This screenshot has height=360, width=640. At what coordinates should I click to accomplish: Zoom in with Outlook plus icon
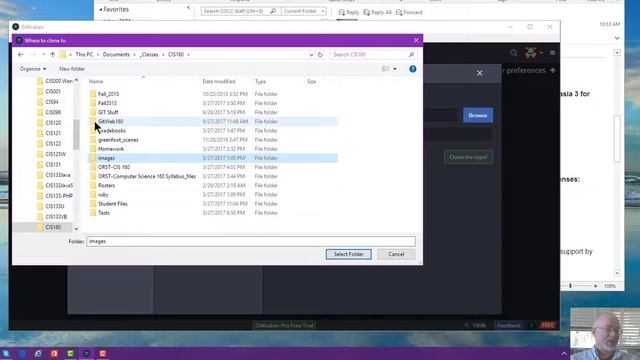596,286
